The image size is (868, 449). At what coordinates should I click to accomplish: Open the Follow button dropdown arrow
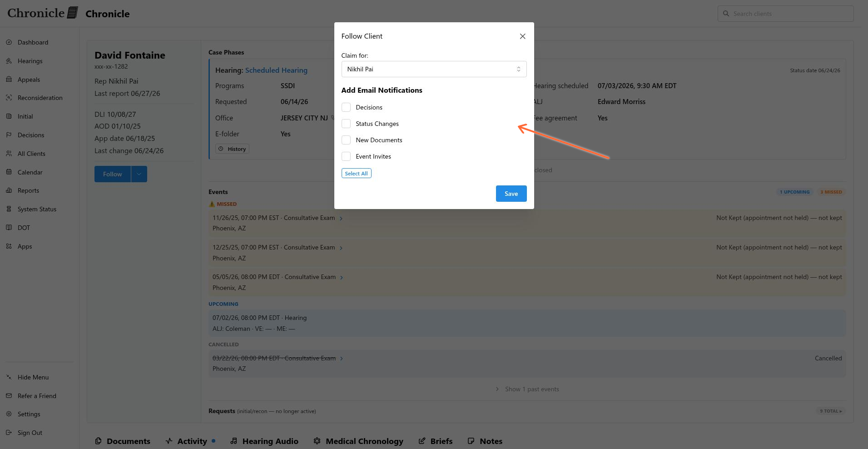(139, 174)
